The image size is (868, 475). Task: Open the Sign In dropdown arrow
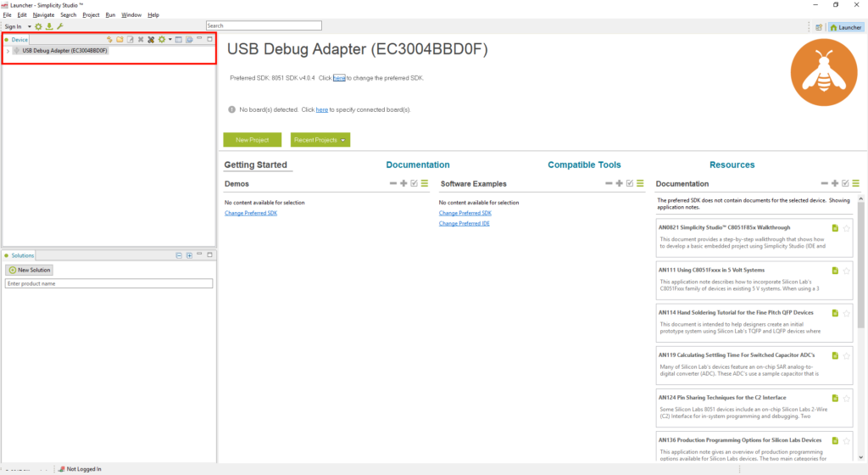(x=28, y=26)
